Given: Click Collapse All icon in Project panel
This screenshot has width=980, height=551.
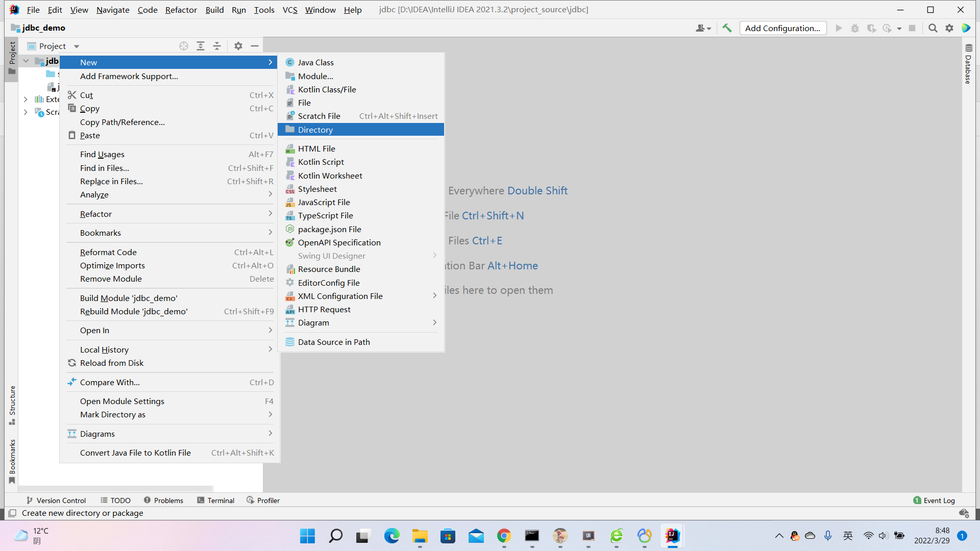Looking at the screenshot, I should click(x=217, y=46).
